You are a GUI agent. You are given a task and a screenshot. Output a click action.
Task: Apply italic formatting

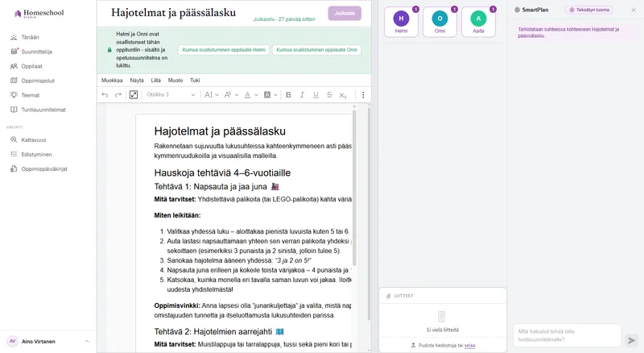click(x=302, y=95)
